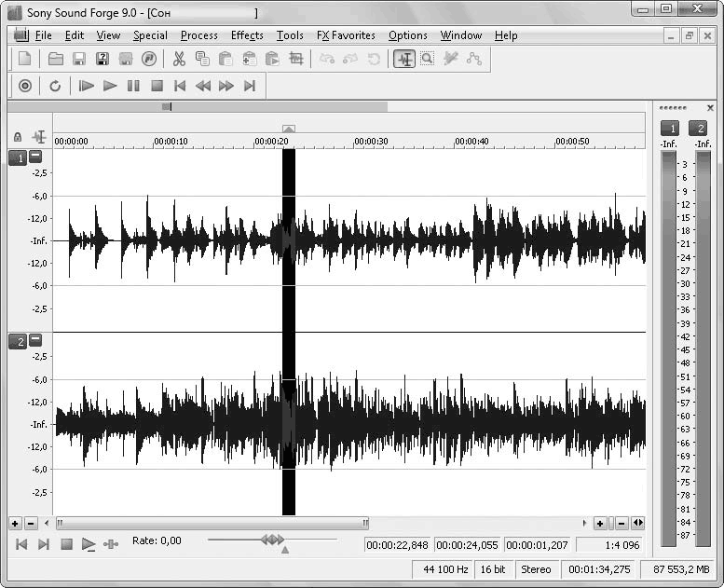Click the time zoom in plus button
Image resolution: width=724 pixels, height=588 pixels.
coord(600,524)
